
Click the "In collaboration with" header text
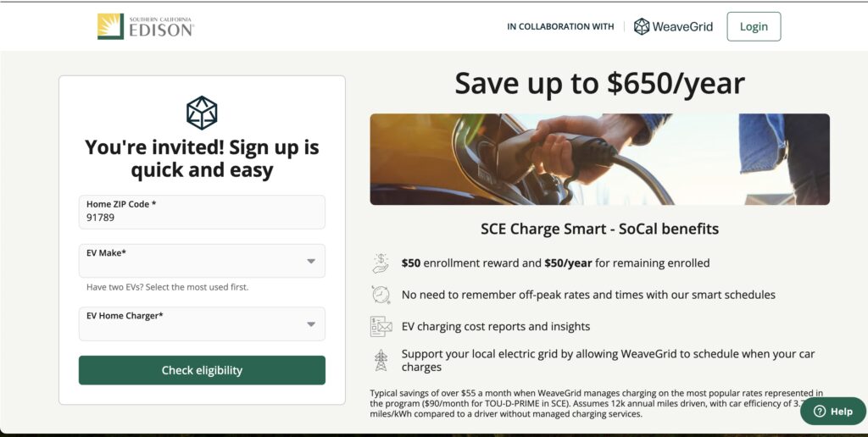point(560,27)
